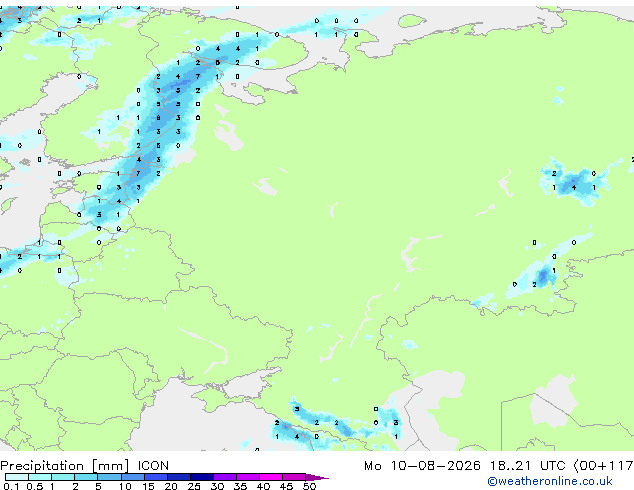
Task: Pick the 30–35 mm purple legend swatch
Action: pos(224,477)
